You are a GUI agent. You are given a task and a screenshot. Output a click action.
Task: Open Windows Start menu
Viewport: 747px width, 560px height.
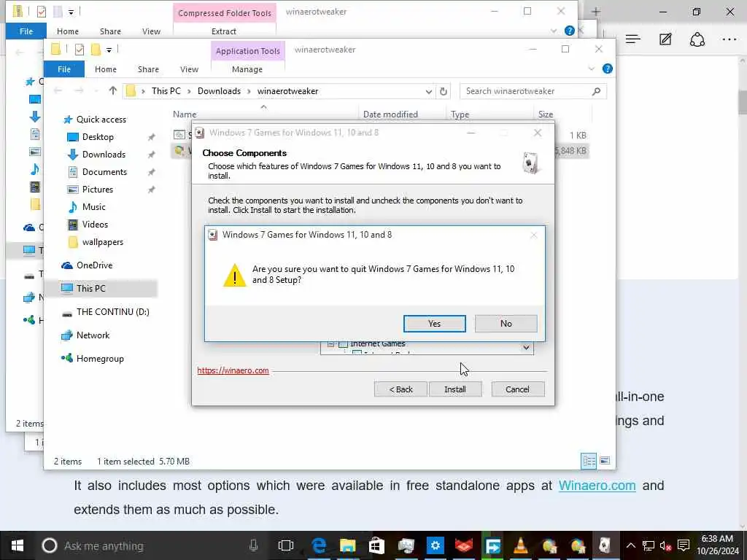18,545
